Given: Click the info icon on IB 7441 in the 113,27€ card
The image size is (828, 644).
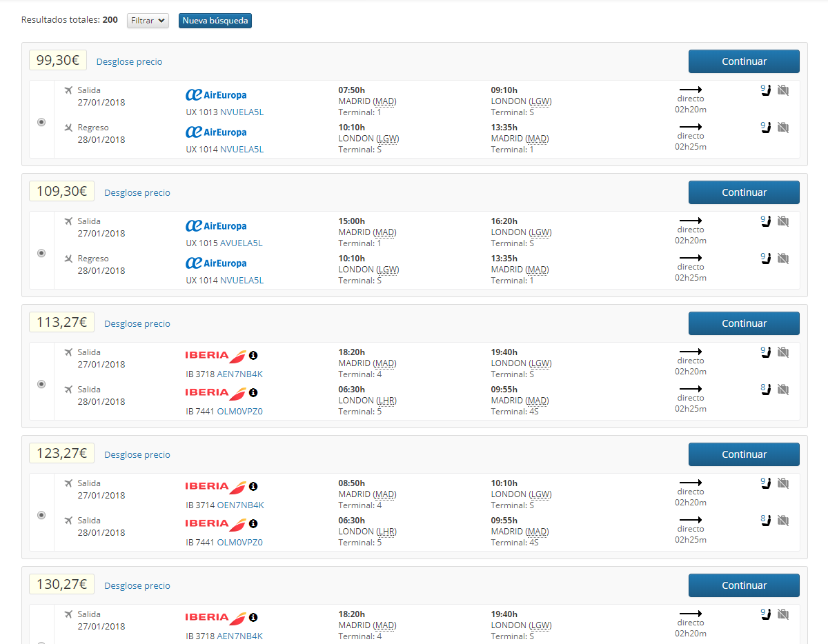Looking at the screenshot, I should (253, 392).
